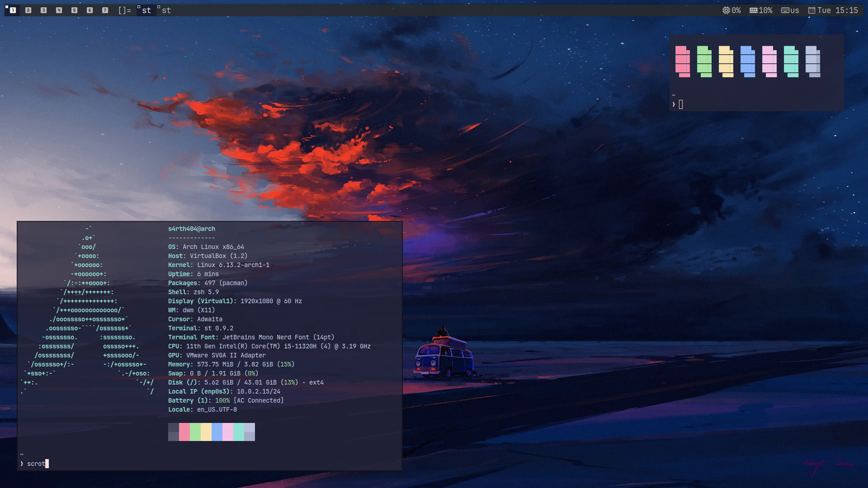Click the teal block figure in small terminal
The height and width of the screenshot is (488, 868).
[x=791, y=61]
